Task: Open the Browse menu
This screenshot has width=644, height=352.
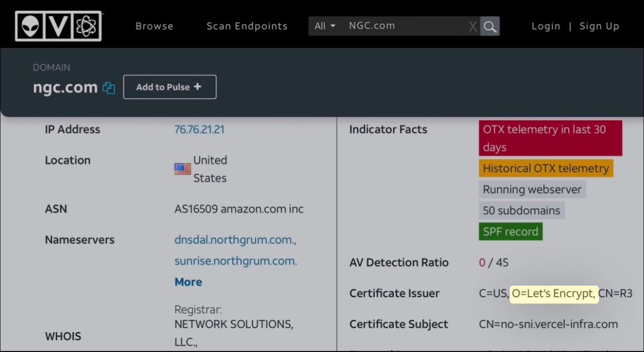Action: (x=154, y=26)
